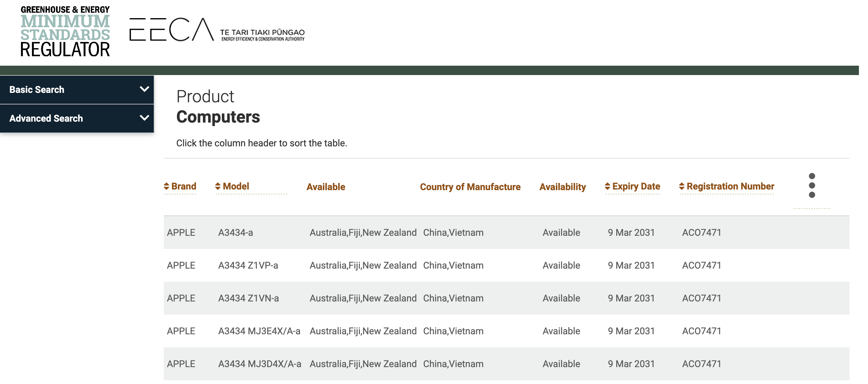Sort table by Expiry Date column
Screen dimensions: 868x384
(x=633, y=186)
